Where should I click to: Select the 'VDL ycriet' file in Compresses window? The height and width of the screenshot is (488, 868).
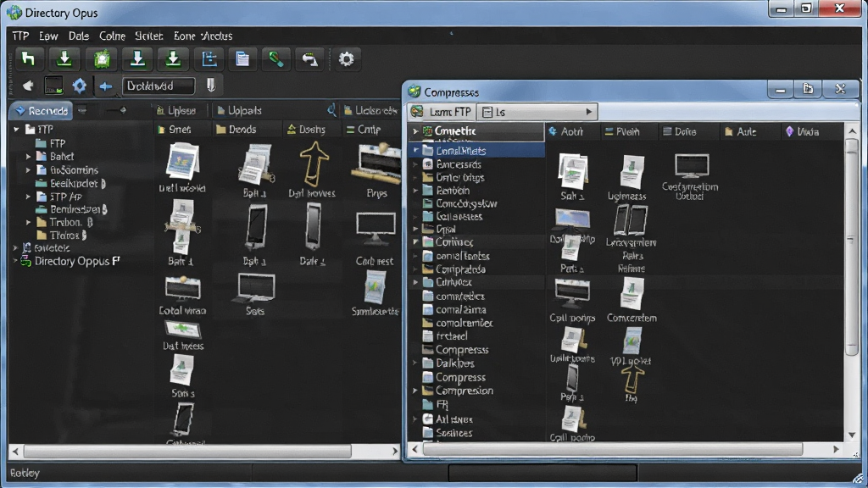632,341
